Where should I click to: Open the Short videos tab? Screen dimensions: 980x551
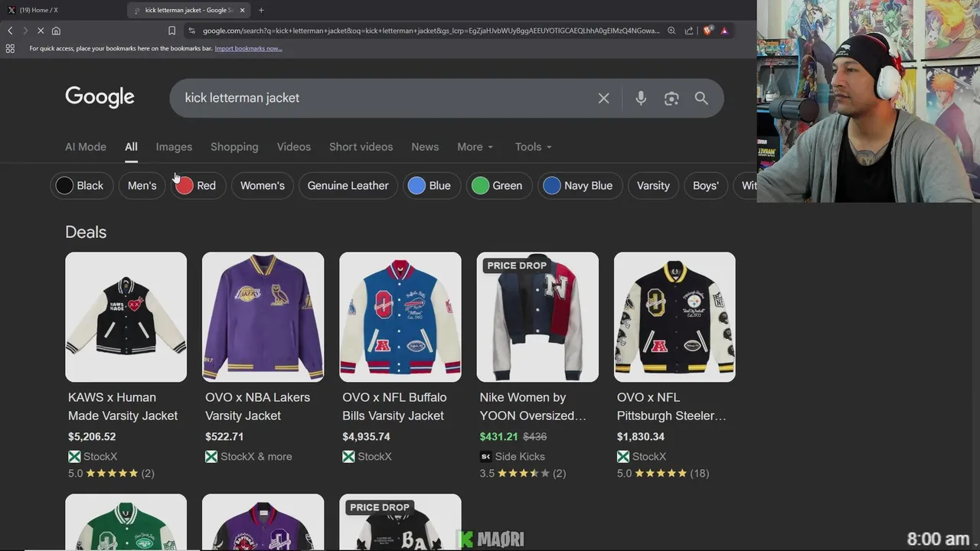coord(361,147)
